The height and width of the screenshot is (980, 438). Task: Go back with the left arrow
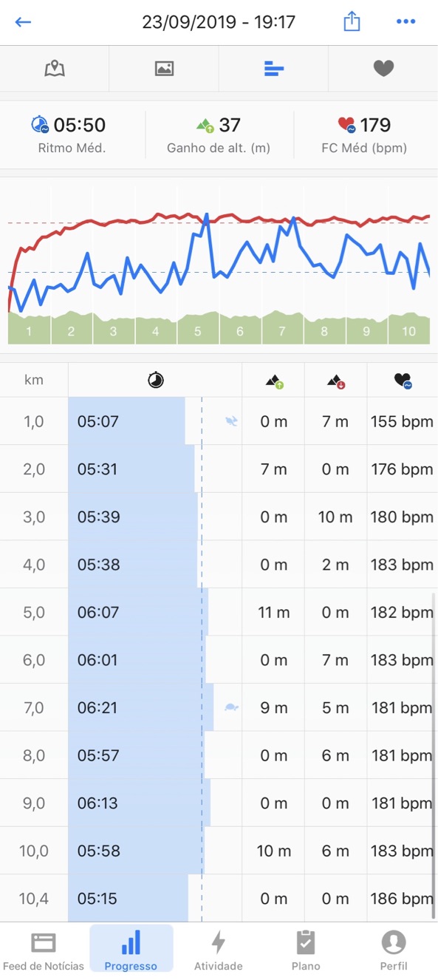point(23,22)
